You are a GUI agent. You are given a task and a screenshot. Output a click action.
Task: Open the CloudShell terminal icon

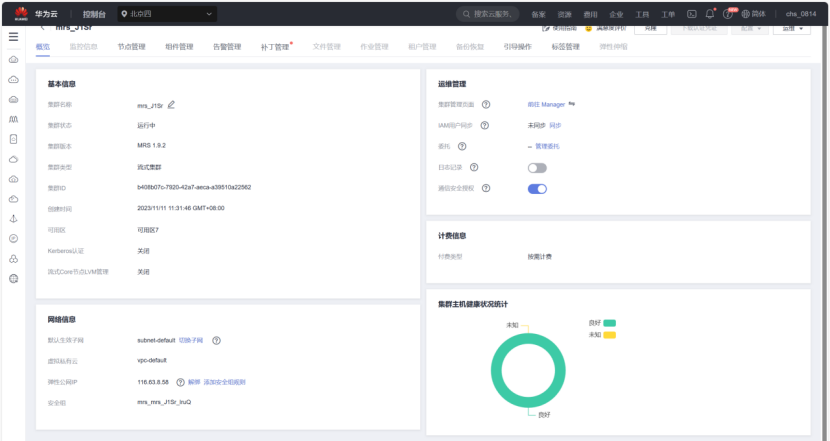coord(692,14)
